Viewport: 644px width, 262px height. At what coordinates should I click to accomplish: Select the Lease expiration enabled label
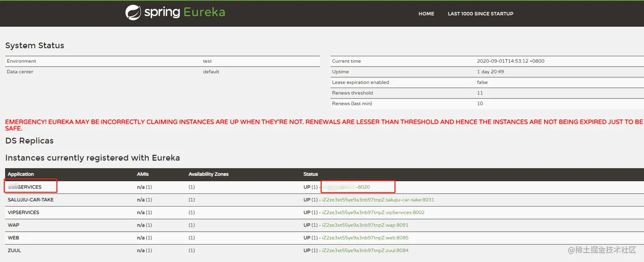click(360, 82)
